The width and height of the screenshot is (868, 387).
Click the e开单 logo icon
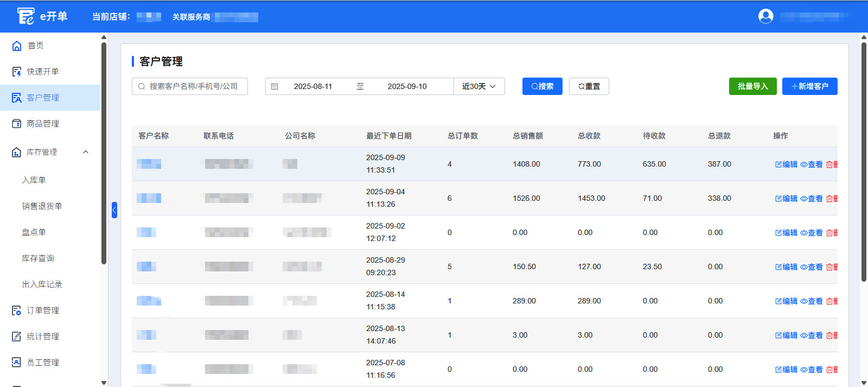coord(25,16)
